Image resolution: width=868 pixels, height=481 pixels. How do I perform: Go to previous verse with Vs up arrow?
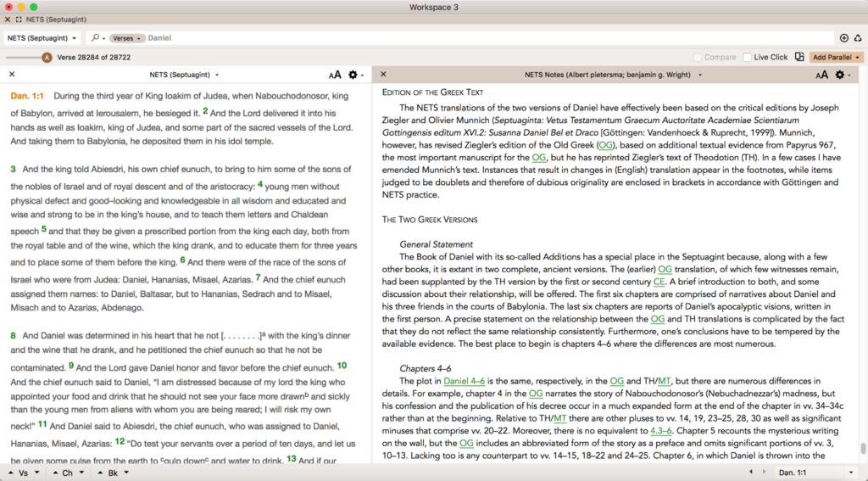10,473
